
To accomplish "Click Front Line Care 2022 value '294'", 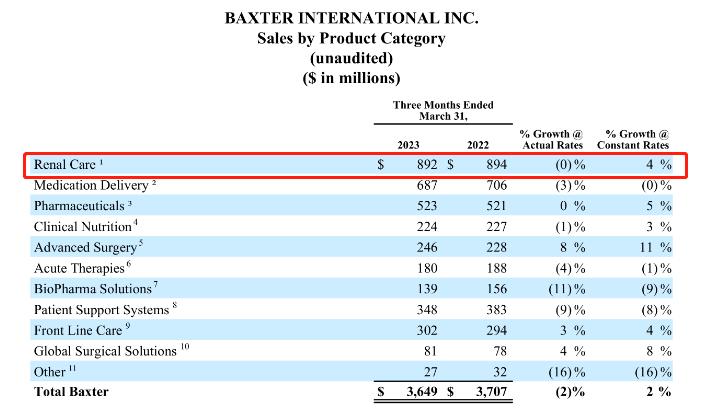I will pyautogui.click(x=496, y=331).
